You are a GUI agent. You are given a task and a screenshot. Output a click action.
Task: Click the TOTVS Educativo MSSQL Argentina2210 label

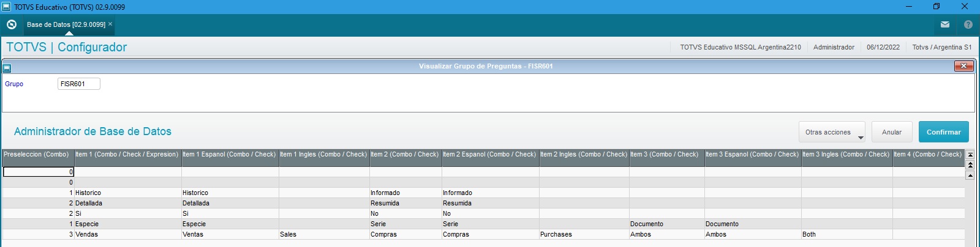click(x=740, y=47)
